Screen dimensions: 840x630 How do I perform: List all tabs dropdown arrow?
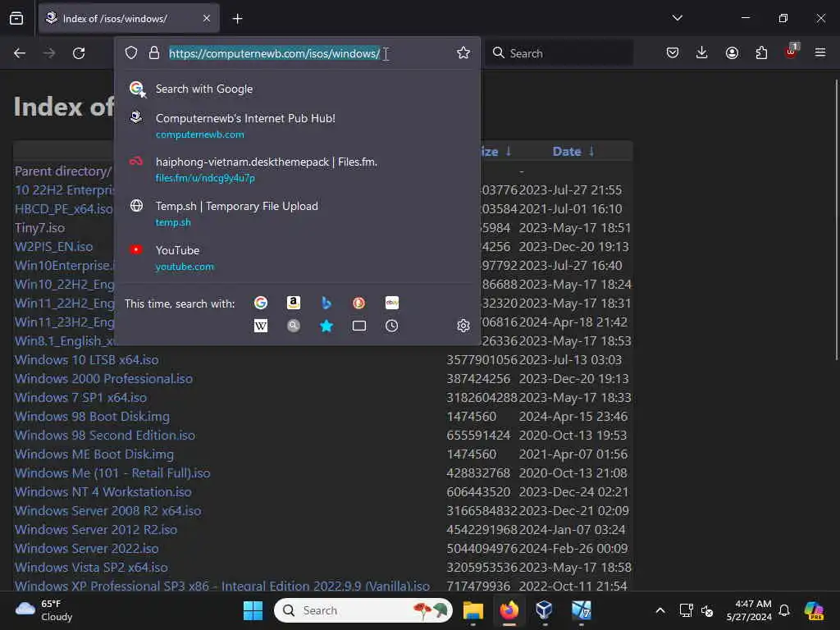coord(678,18)
